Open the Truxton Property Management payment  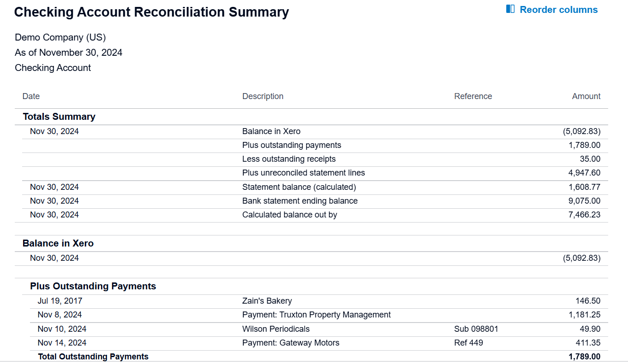(316, 314)
